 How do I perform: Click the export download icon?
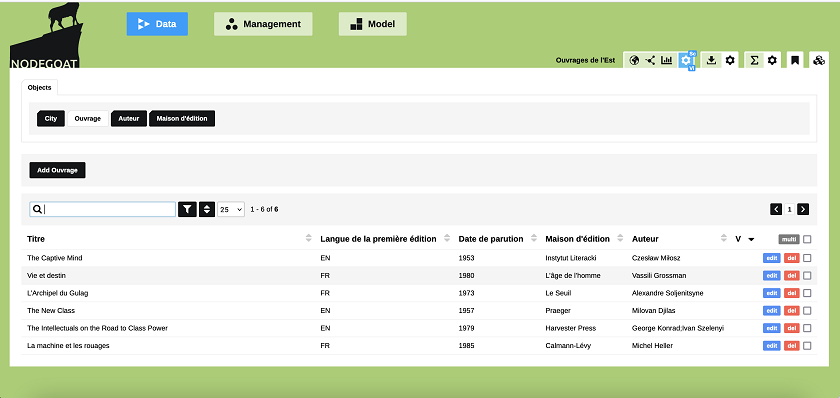pyautogui.click(x=711, y=61)
